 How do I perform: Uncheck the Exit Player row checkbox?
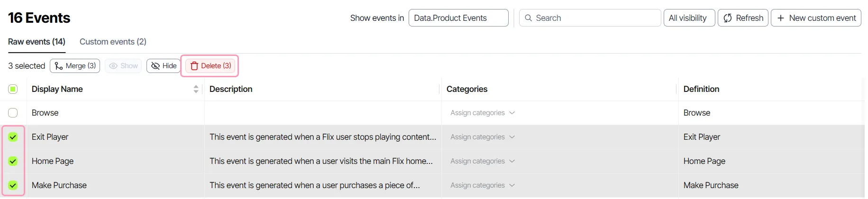[x=13, y=137]
